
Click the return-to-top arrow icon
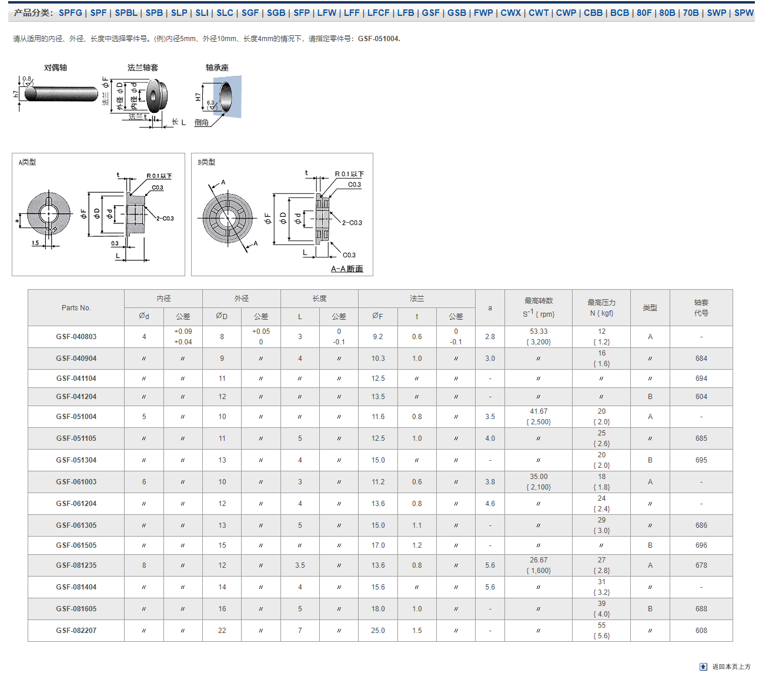(x=703, y=666)
